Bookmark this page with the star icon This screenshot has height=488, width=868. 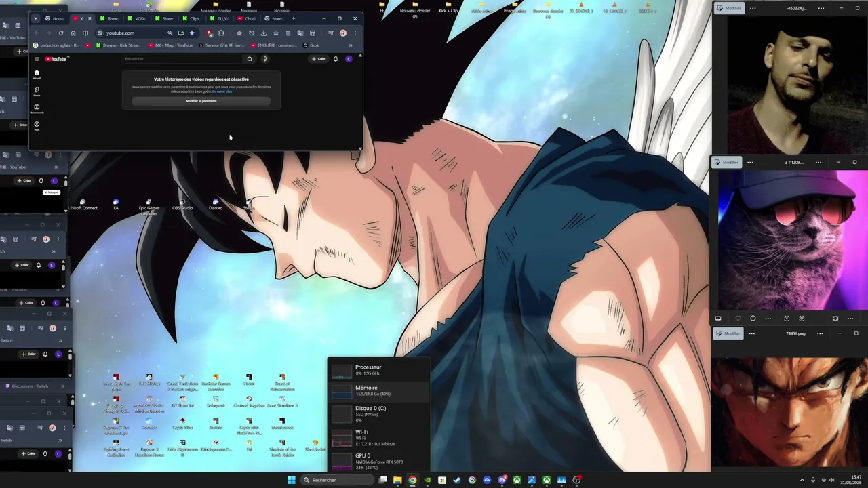[x=192, y=33]
